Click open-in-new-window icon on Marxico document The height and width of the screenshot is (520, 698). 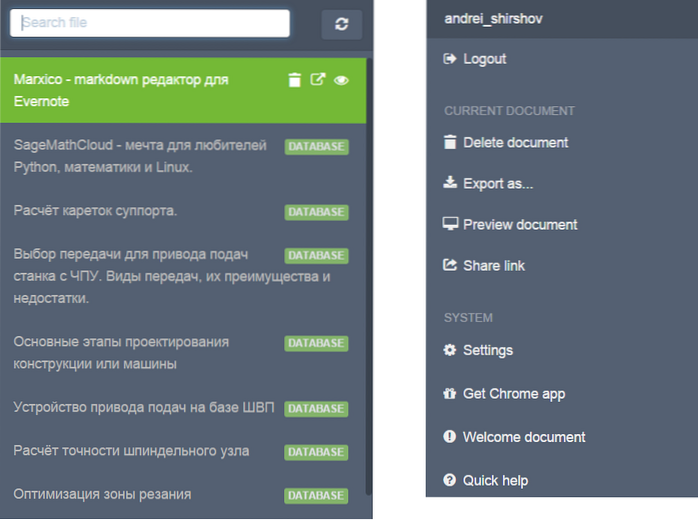[x=318, y=80]
